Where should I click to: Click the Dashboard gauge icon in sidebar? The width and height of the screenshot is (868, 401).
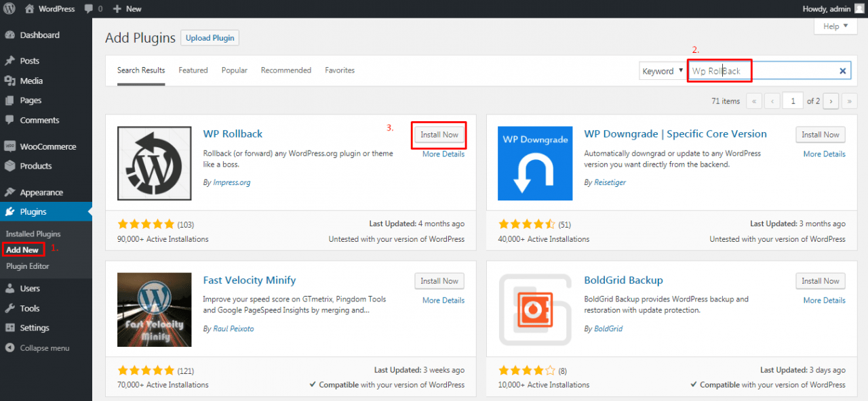(10, 35)
